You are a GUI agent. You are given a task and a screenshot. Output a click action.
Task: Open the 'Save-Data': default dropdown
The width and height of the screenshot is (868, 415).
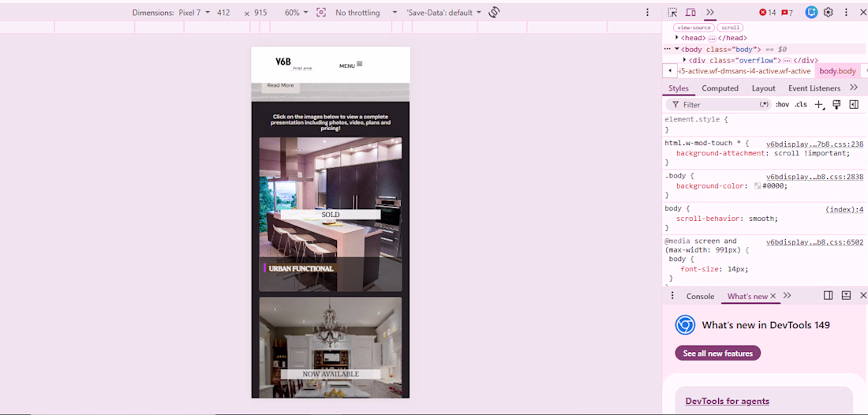443,12
